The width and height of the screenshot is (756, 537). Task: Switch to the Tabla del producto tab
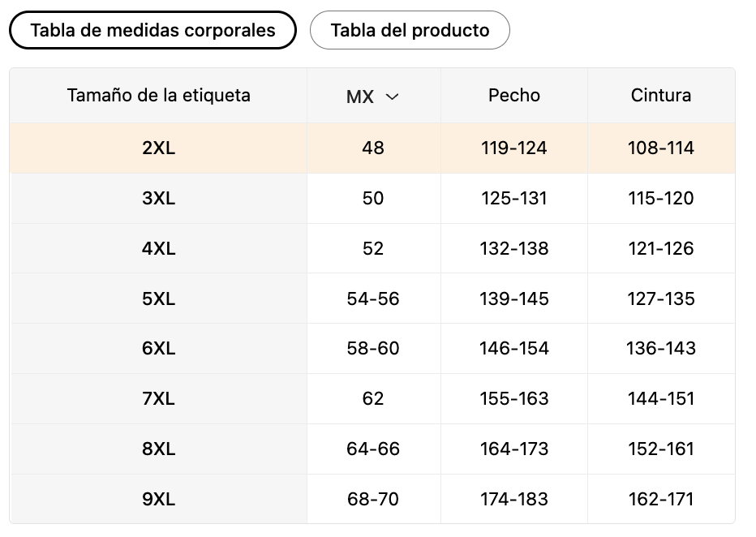pyautogui.click(x=410, y=30)
